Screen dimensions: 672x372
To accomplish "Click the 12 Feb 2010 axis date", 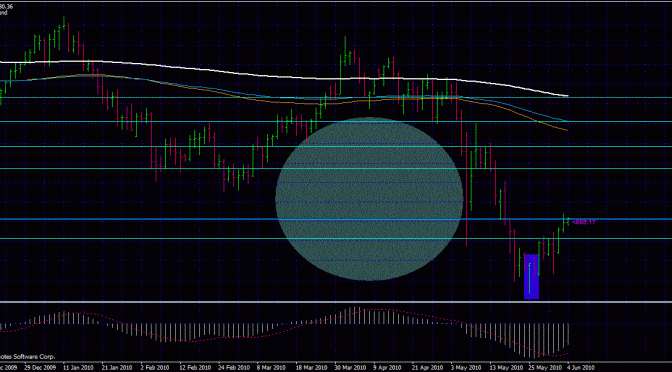I will coord(195,368).
